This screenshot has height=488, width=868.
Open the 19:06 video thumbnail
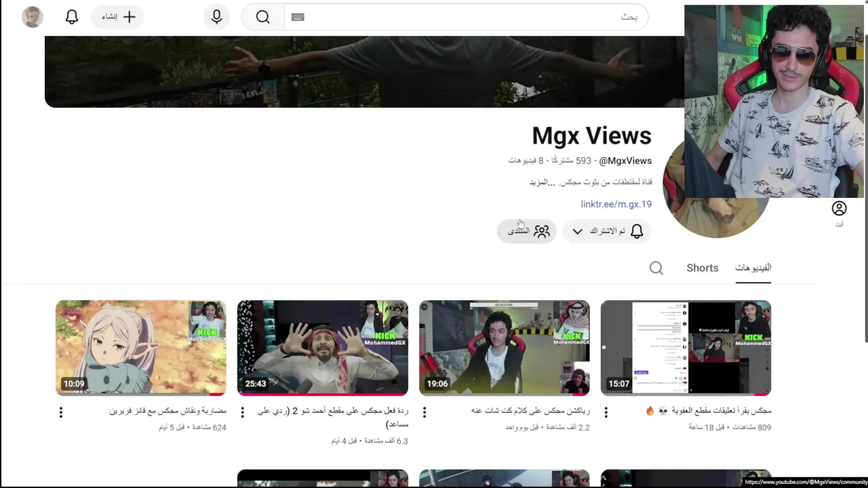pos(505,348)
